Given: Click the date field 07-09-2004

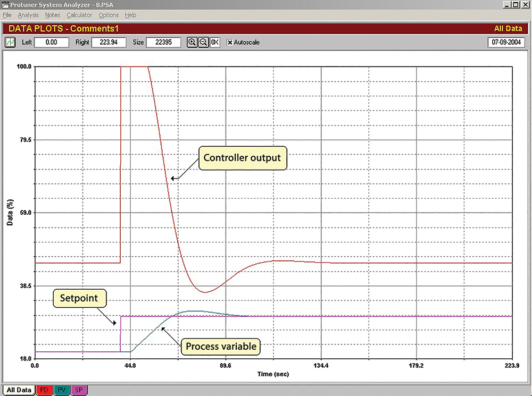Looking at the screenshot, I should [x=506, y=43].
